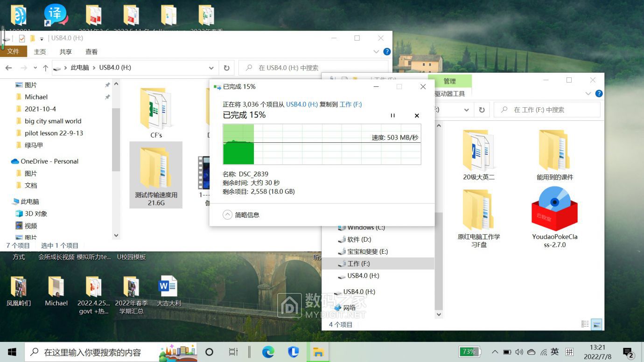Collapse details via 简略信息 expander
This screenshot has height=362, width=644.
pos(228,215)
